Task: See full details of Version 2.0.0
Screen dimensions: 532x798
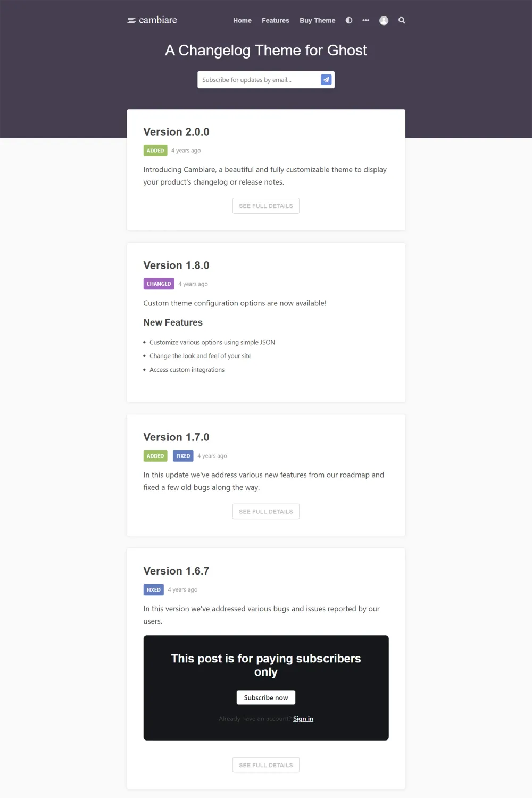Action: coord(266,206)
